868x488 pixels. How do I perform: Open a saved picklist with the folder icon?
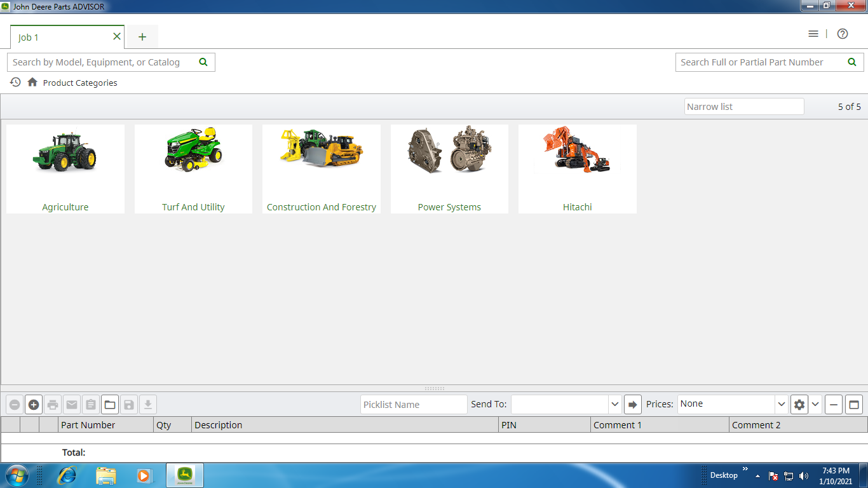click(x=110, y=405)
